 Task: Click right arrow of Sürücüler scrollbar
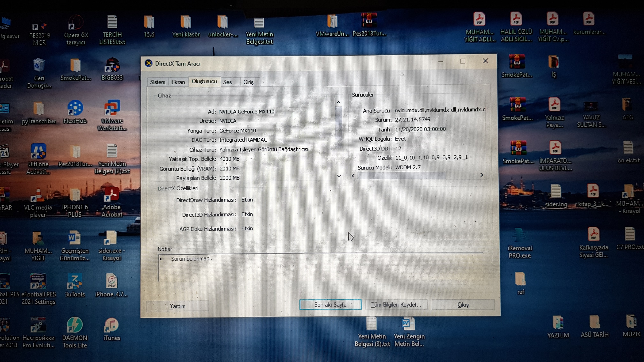tap(482, 175)
